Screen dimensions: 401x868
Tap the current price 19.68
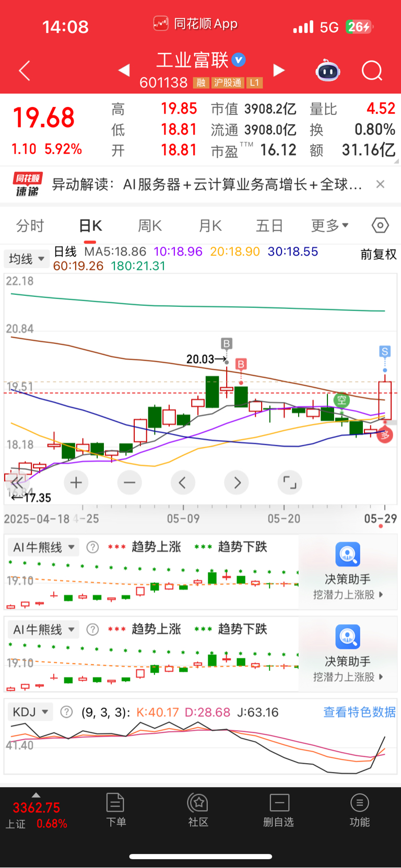[44, 117]
